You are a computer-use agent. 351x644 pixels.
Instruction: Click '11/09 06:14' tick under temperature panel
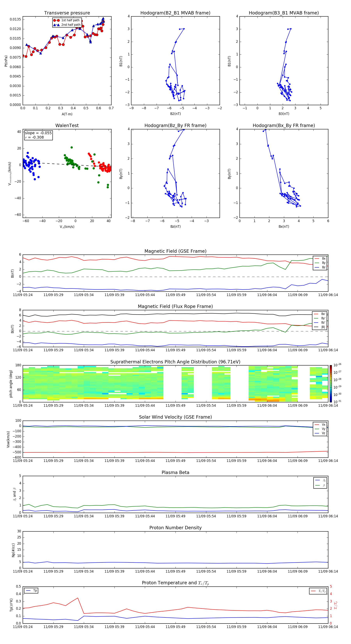(x=328, y=627)
